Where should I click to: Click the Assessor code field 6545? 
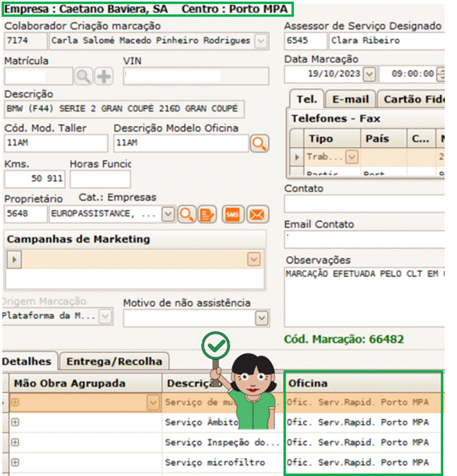306,41
